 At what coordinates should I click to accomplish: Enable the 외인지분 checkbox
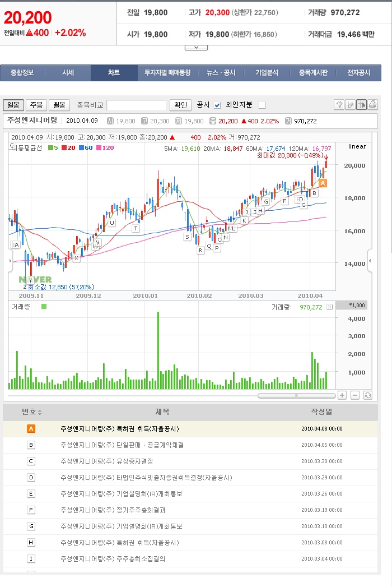coord(262,105)
